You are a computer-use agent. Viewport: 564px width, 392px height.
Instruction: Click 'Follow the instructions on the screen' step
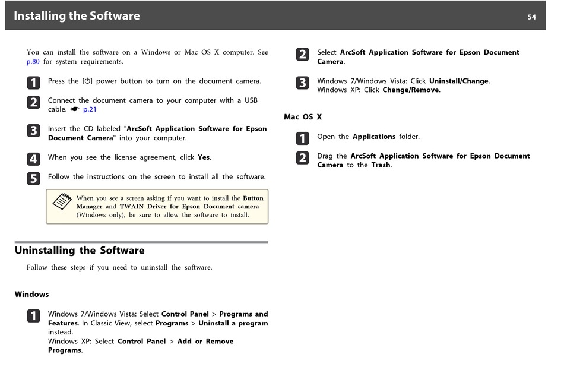[157, 177]
